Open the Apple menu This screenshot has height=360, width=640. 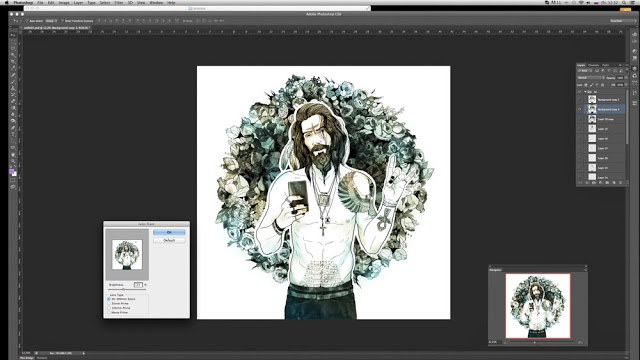[7, 2]
